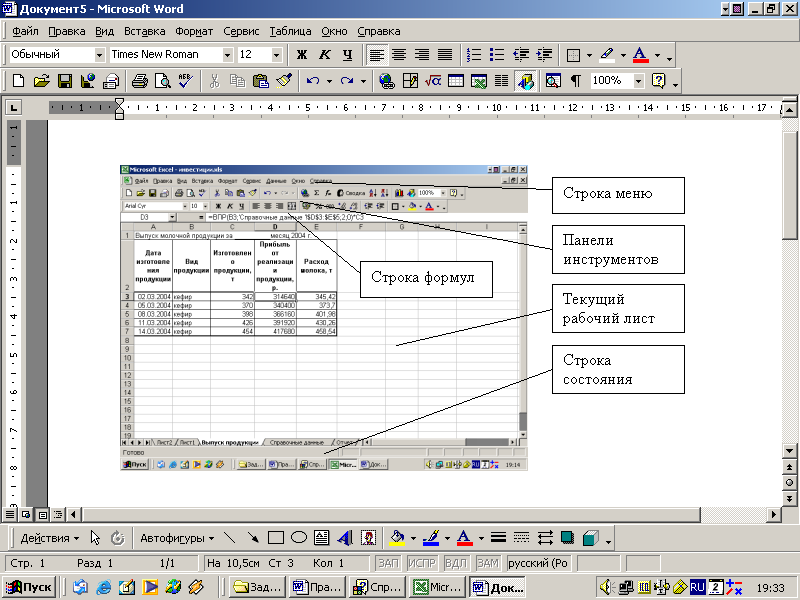Open the Справка menu
Screen dimensions: 800x600
[x=379, y=31]
